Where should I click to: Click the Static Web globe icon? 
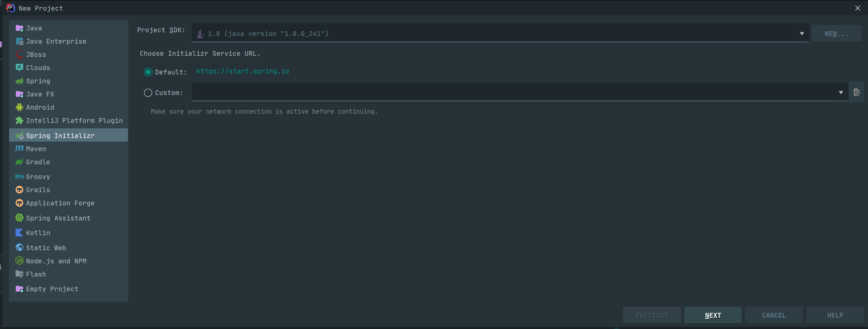[19, 248]
